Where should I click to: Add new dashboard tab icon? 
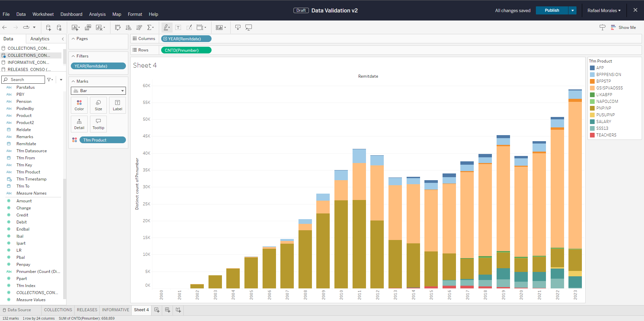coord(168,310)
